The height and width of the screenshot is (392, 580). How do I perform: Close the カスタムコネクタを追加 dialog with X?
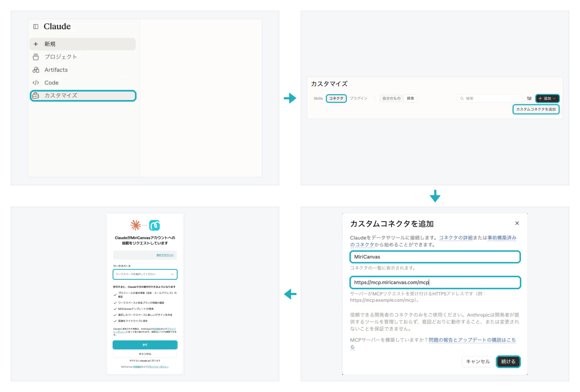(517, 223)
